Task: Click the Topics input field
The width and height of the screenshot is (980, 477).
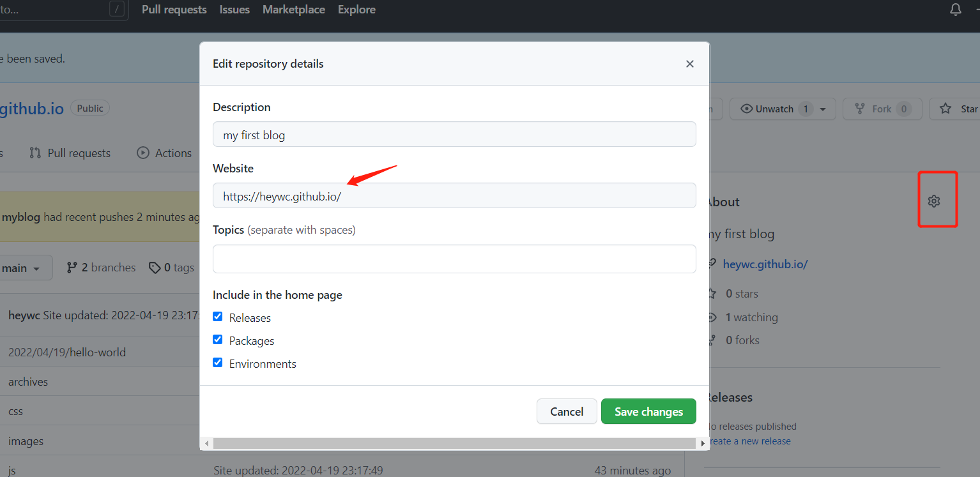Action: coord(454,259)
